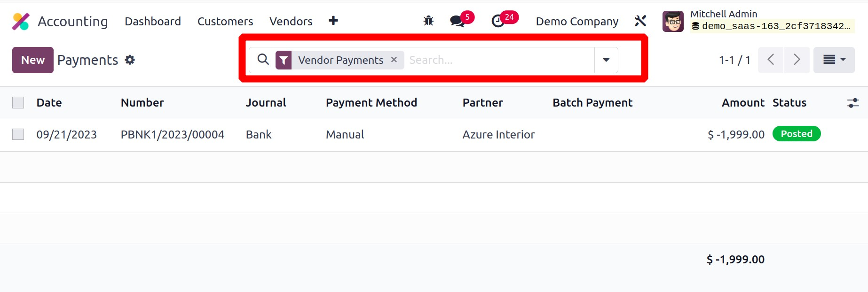Click the magnifying glass search icon
The height and width of the screenshot is (292, 868).
(263, 60)
